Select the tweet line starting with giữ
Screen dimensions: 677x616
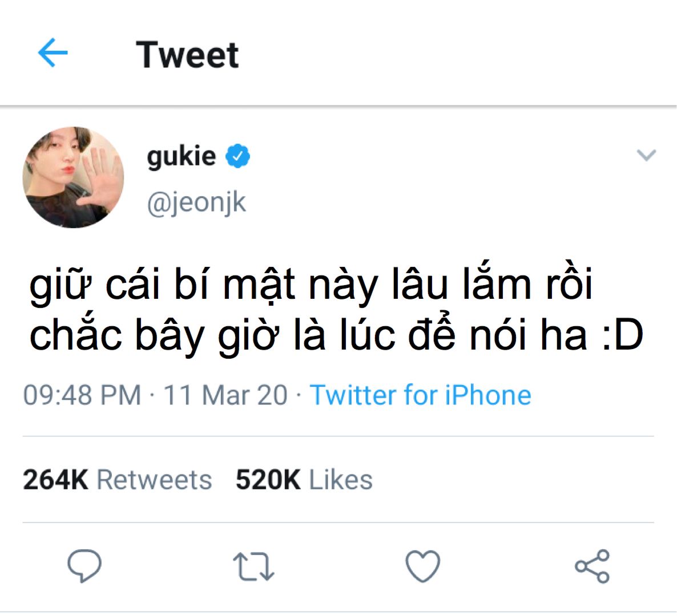[311, 285]
